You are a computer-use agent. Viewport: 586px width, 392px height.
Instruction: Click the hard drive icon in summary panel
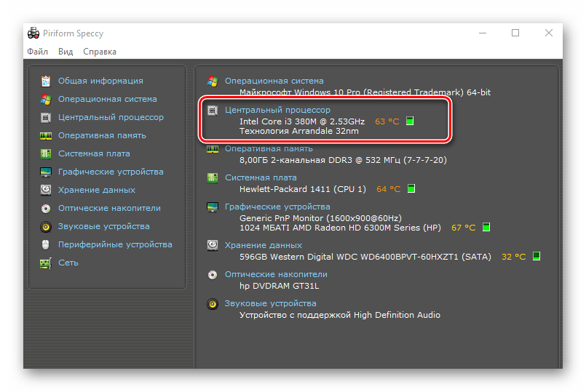(213, 245)
